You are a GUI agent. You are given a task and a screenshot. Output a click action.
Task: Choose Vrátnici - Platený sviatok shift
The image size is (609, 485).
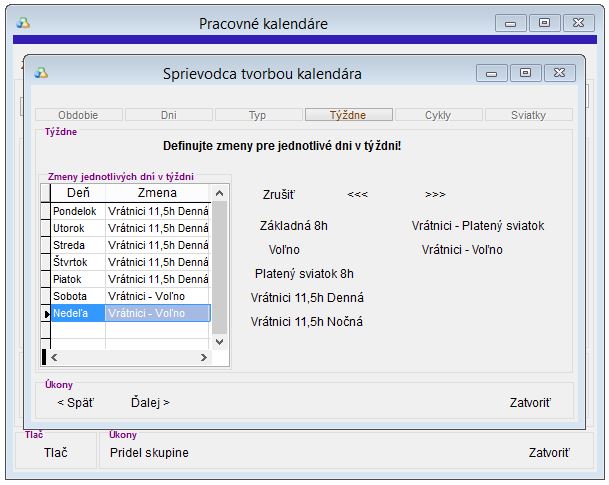[x=478, y=226]
